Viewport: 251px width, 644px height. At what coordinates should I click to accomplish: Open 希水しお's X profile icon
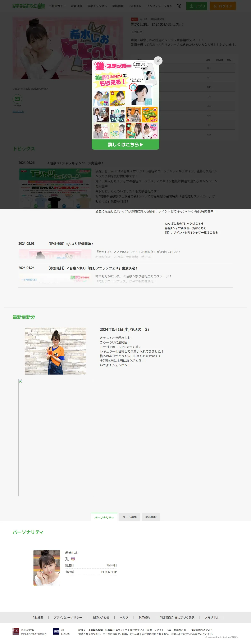[x=67, y=559]
